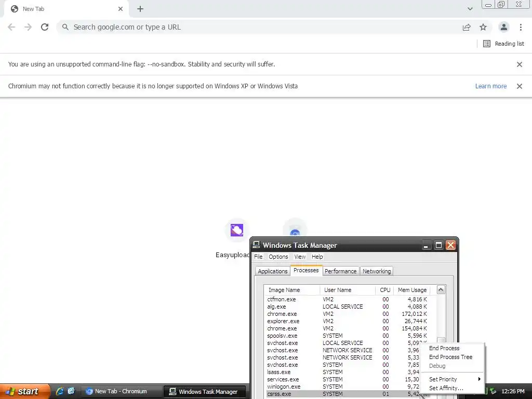Open the Windows Start menu
The width and height of the screenshot is (532, 399).
pyautogui.click(x=24, y=391)
